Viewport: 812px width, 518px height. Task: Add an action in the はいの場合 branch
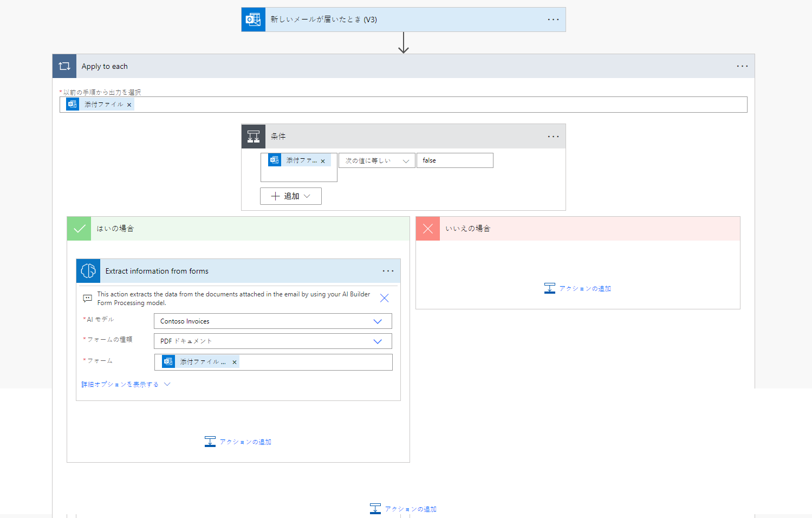238,442
